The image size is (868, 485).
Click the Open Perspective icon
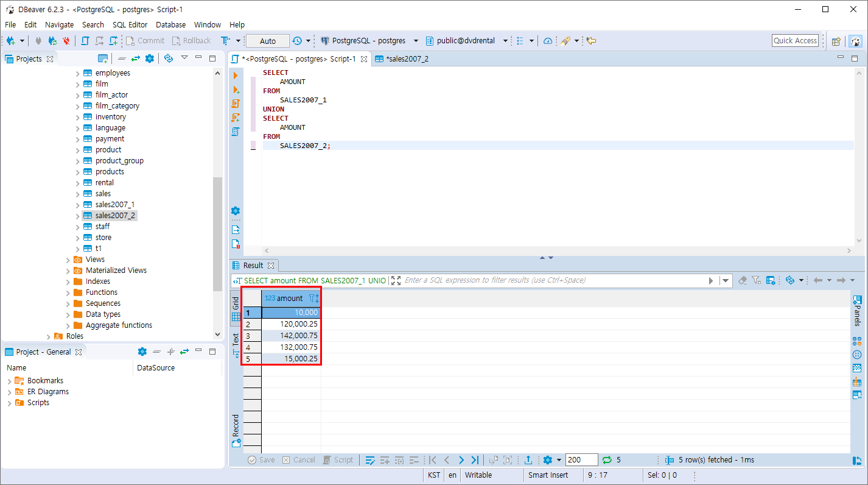836,41
